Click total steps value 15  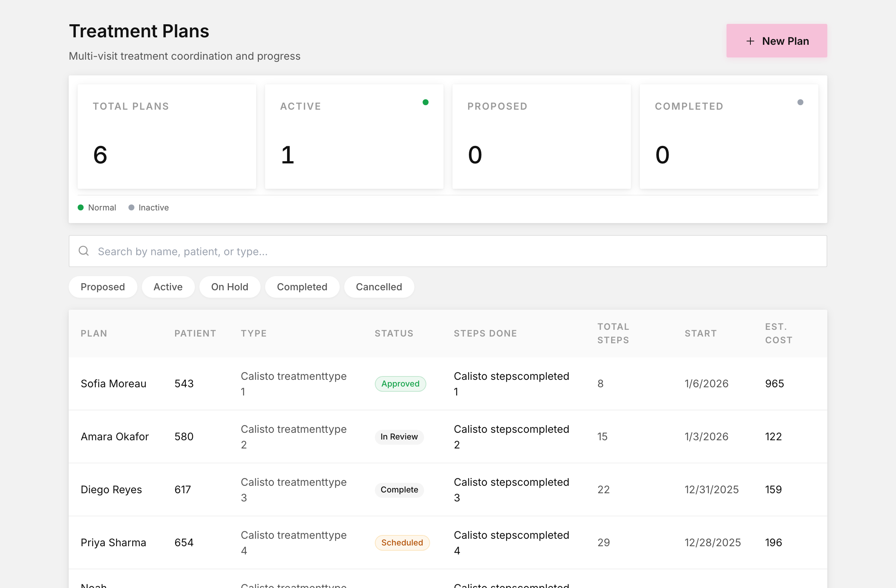pyautogui.click(x=602, y=437)
